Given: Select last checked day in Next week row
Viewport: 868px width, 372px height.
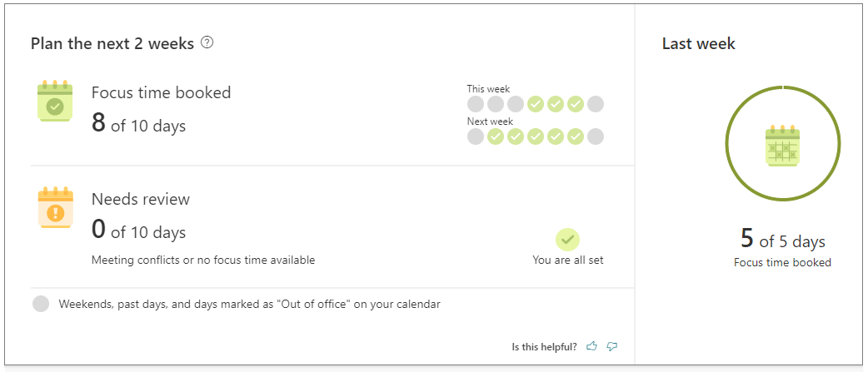Looking at the screenshot, I should 575,136.
